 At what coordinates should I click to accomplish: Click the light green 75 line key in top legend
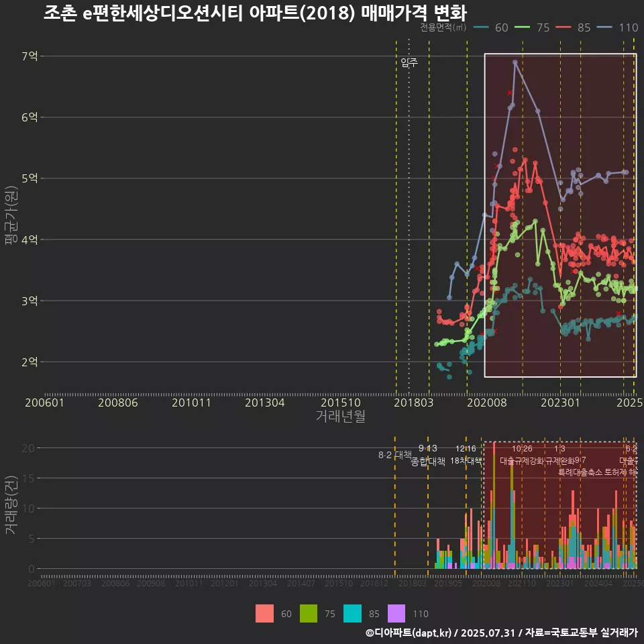[523, 28]
